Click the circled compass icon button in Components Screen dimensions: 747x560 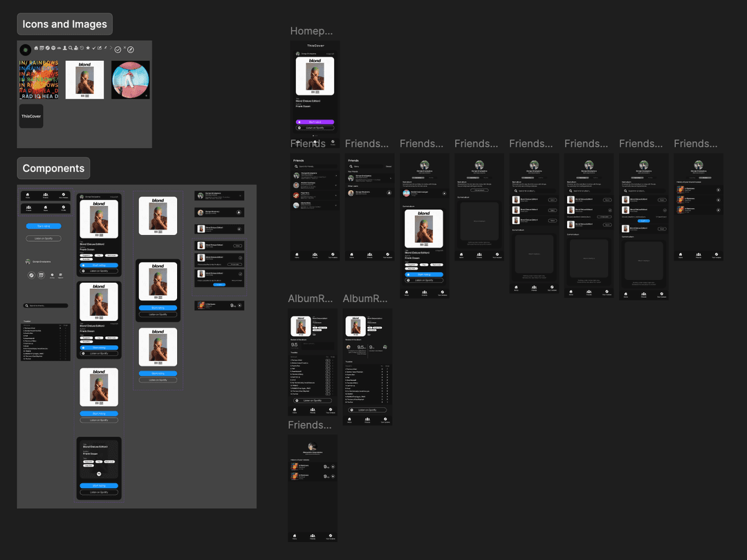(x=31, y=275)
